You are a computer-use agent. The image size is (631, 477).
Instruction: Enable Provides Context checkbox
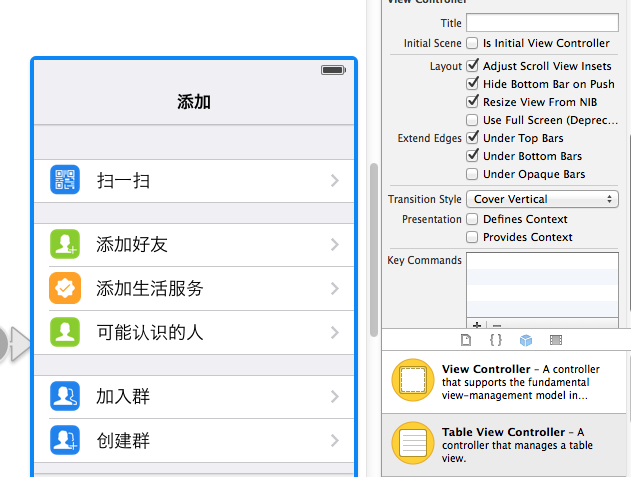point(472,237)
